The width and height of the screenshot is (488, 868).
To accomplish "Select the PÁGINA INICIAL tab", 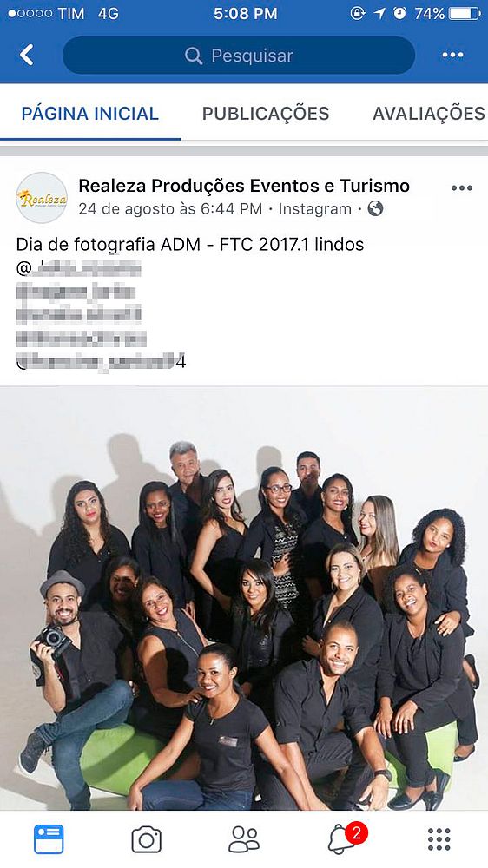I will [89, 114].
